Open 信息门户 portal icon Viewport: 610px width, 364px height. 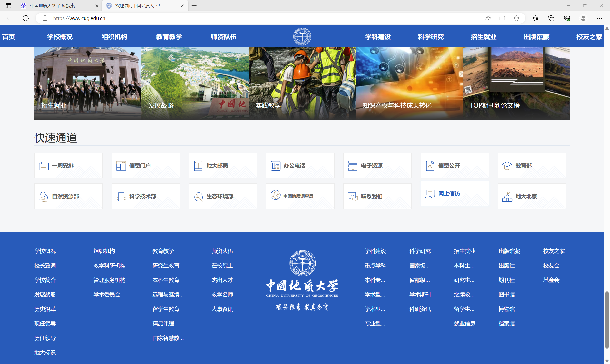[x=121, y=166]
